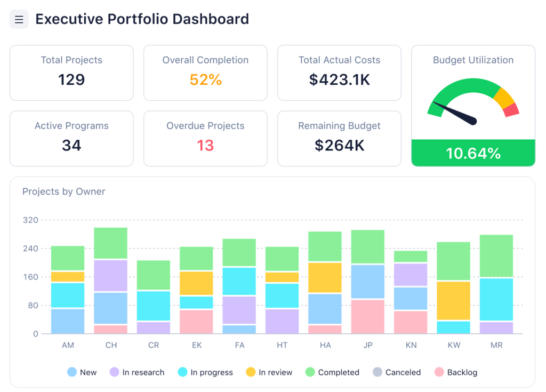Select the 'MR' owner axis label
The width and height of the screenshot is (546, 392).
click(x=496, y=345)
